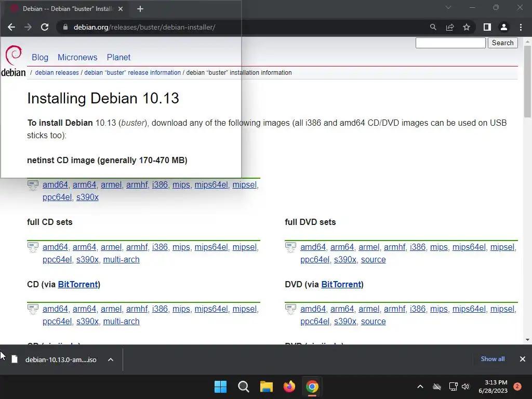Open the CD BitTorrent link
532x399 pixels.
(78, 284)
